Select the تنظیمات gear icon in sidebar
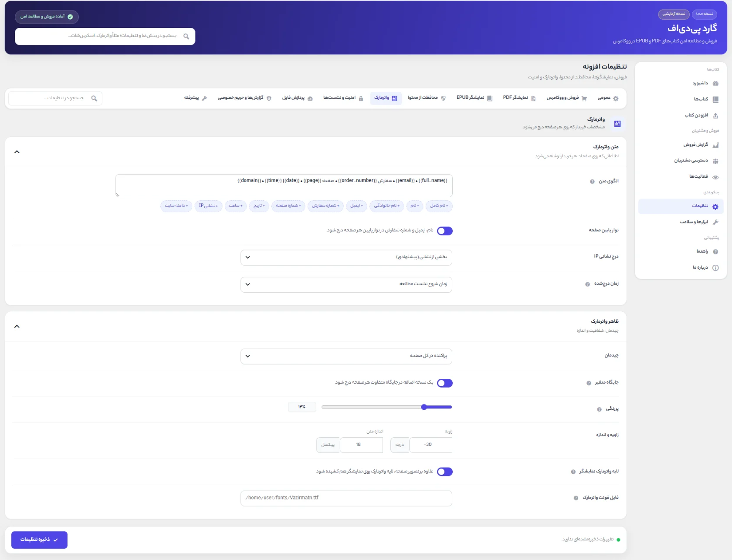The width and height of the screenshot is (732, 560). tap(715, 206)
